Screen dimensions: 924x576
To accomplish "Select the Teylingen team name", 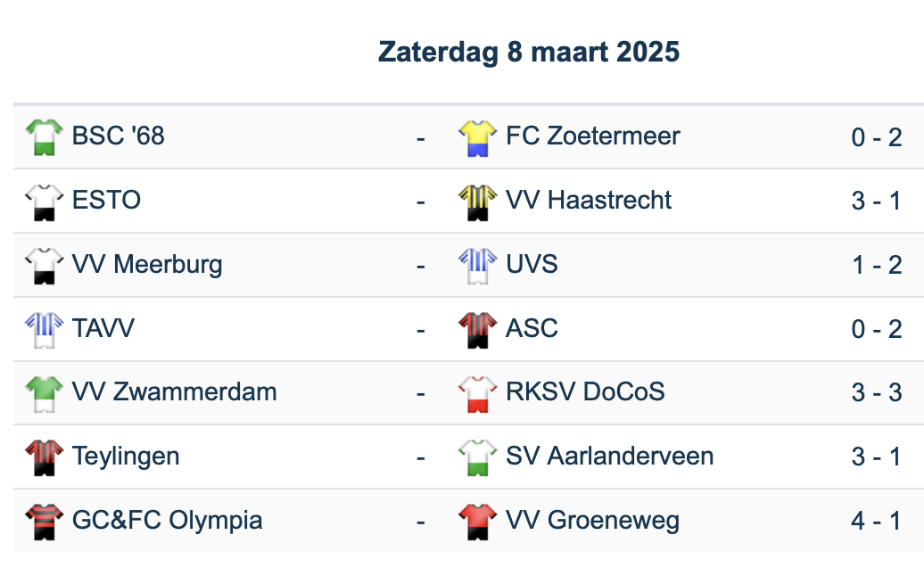I will pyautogui.click(x=126, y=457).
